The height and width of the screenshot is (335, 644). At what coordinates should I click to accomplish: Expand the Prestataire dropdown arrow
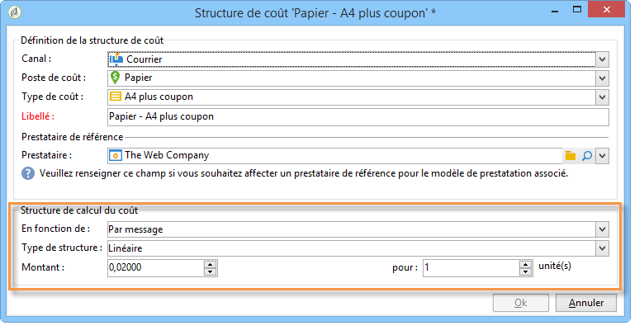click(602, 156)
